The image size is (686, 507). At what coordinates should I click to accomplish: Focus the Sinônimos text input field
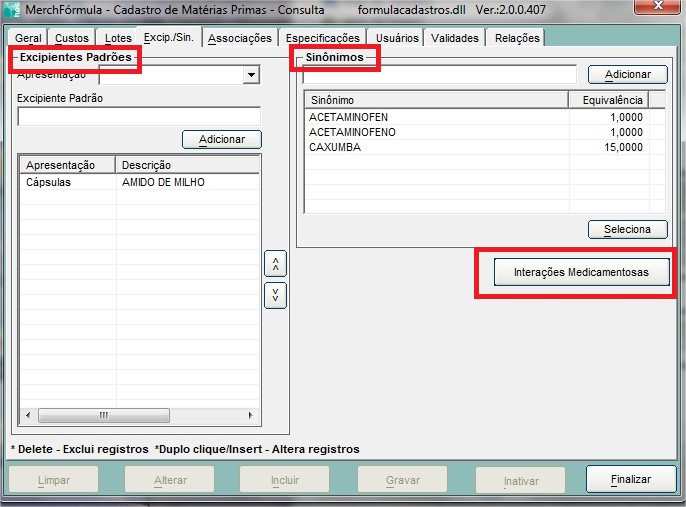click(x=440, y=75)
